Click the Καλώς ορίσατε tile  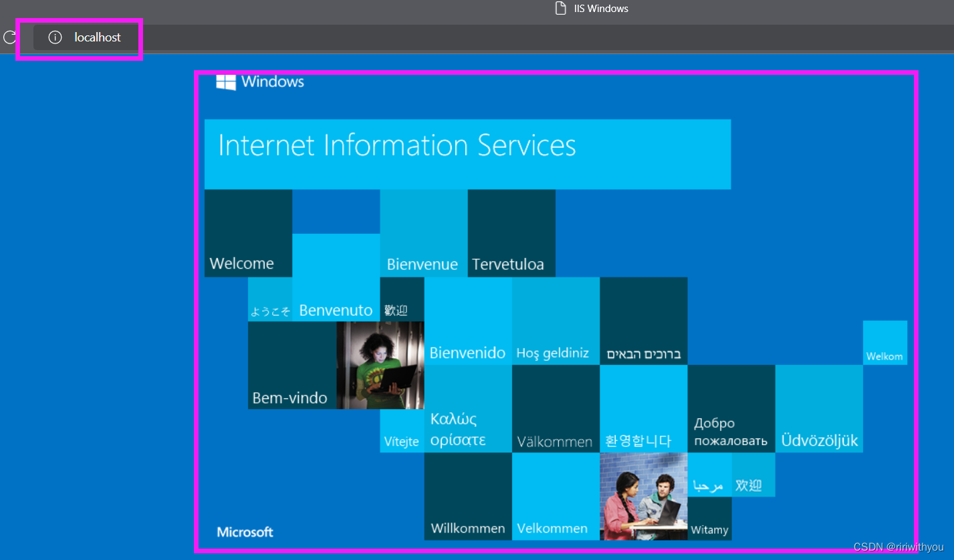pyautogui.click(x=468, y=408)
